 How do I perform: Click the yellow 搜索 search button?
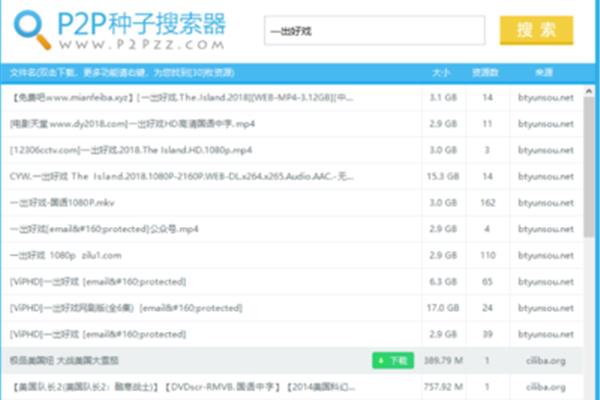(x=536, y=30)
